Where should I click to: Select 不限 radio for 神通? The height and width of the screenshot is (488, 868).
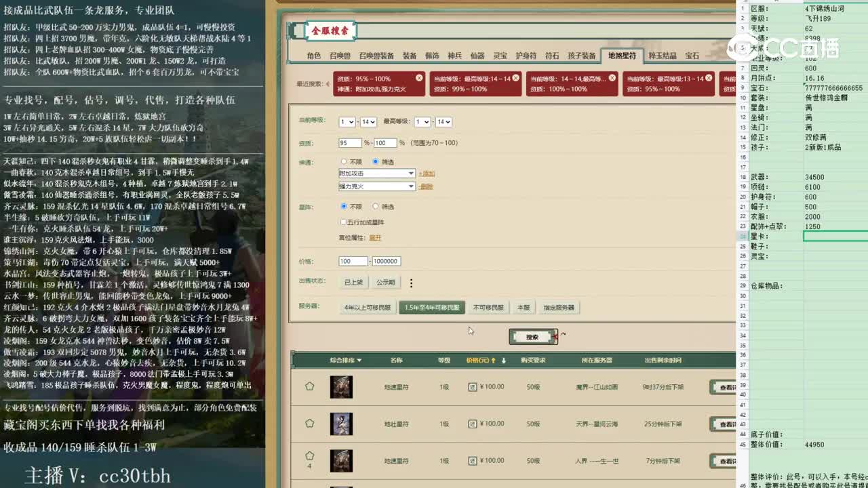click(x=344, y=162)
